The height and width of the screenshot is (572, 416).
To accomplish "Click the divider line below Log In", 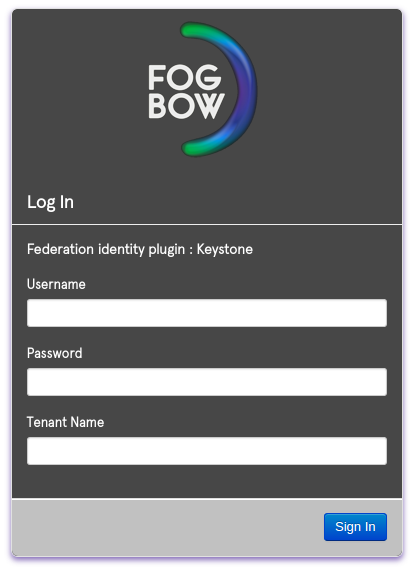I will tap(207, 224).
